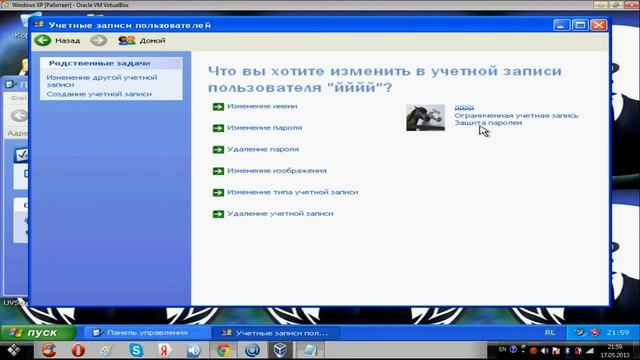Open 'Изменение другой учетной записи' related task
The height and width of the screenshot is (360, 640).
[x=102, y=81]
